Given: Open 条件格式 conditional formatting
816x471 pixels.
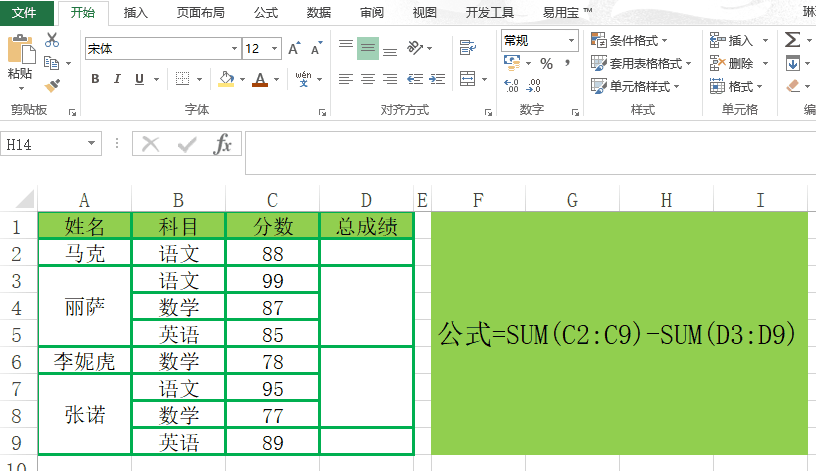Looking at the screenshot, I should pyautogui.click(x=629, y=40).
